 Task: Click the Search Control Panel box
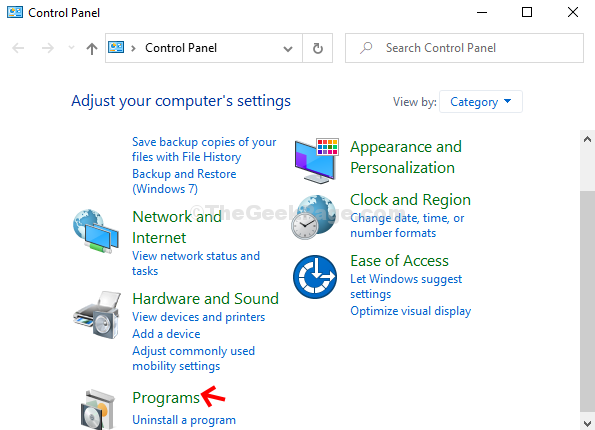pos(464,48)
